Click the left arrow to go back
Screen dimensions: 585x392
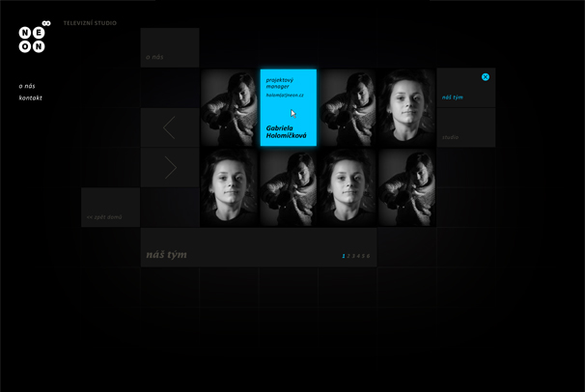pyautogui.click(x=169, y=127)
